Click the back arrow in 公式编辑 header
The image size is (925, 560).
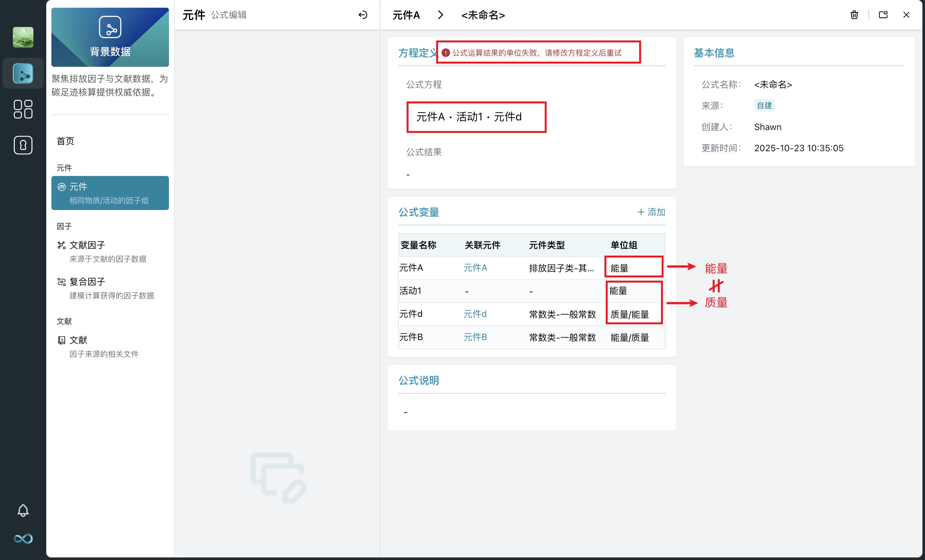coord(363,15)
